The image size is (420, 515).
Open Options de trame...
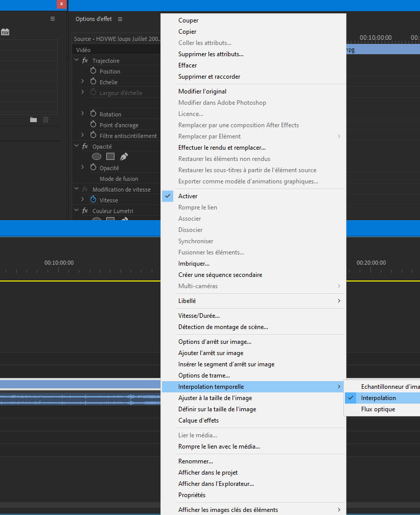(x=253, y=376)
